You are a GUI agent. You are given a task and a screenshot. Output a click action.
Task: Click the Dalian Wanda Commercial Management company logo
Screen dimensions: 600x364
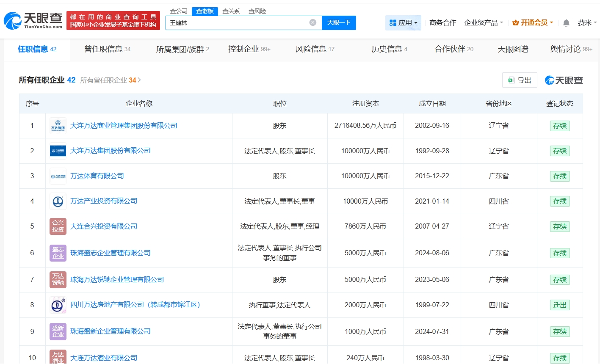point(58,126)
